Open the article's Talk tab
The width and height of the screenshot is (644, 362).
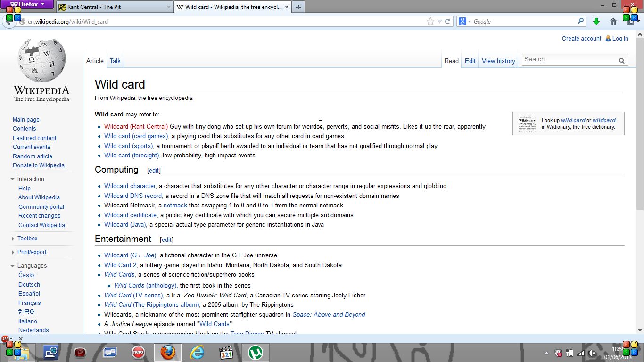(115, 61)
